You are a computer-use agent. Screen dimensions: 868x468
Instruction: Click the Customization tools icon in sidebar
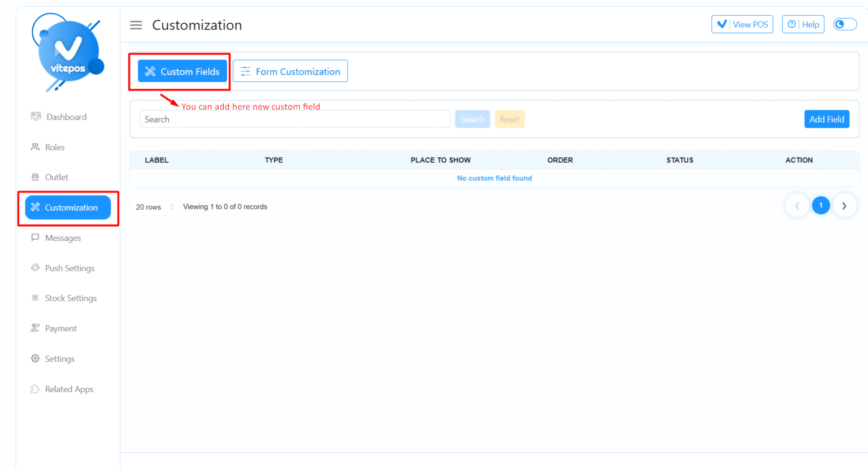pyautogui.click(x=35, y=207)
